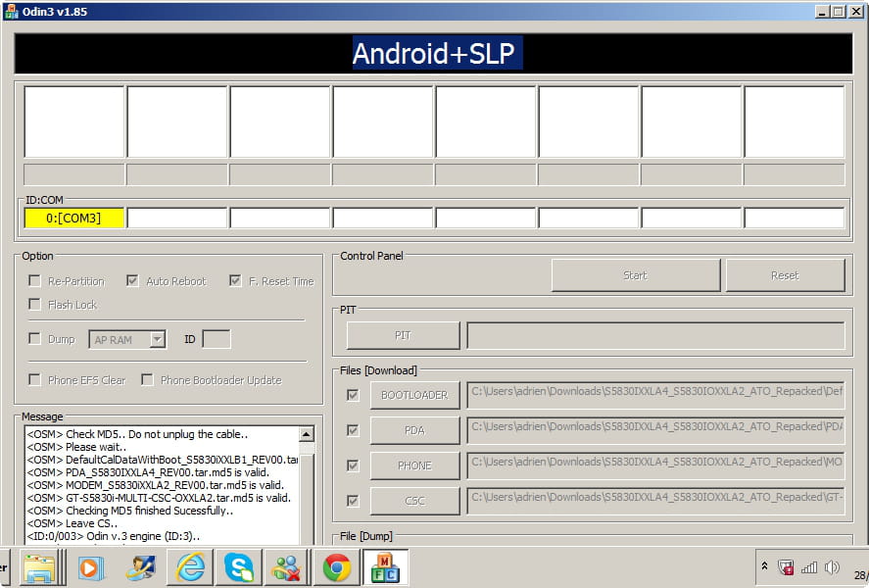Click 'PDA_S5830IXXLA4_REV00.tar.md5 is valid.' log line
The width and height of the screenshot is (869, 588).
coord(148,472)
